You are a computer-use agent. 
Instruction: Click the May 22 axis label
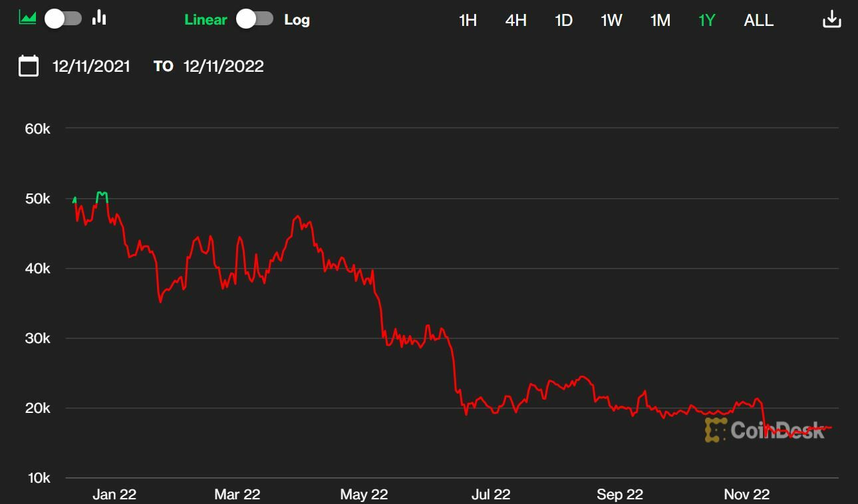click(x=364, y=494)
